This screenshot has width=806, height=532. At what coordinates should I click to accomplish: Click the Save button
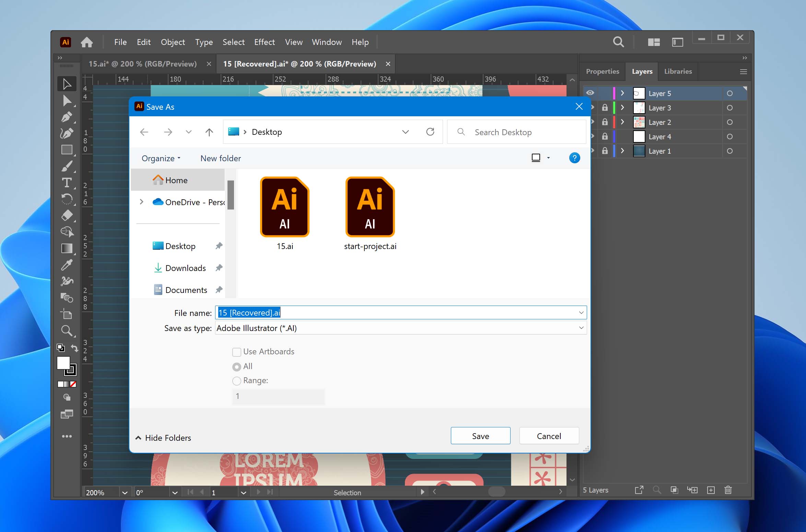pos(480,436)
